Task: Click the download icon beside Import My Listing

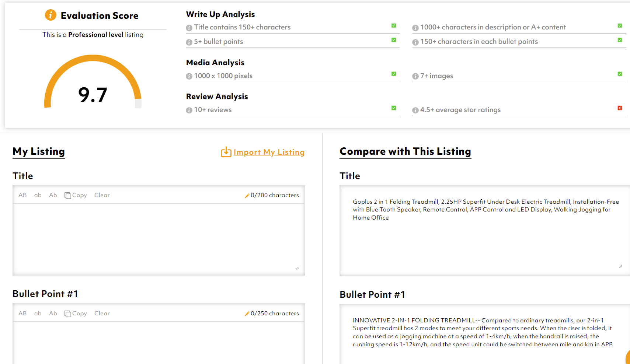Action: tap(226, 152)
